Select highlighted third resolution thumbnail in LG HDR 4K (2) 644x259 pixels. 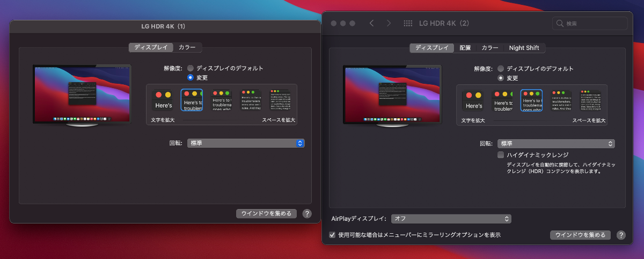pyautogui.click(x=531, y=100)
